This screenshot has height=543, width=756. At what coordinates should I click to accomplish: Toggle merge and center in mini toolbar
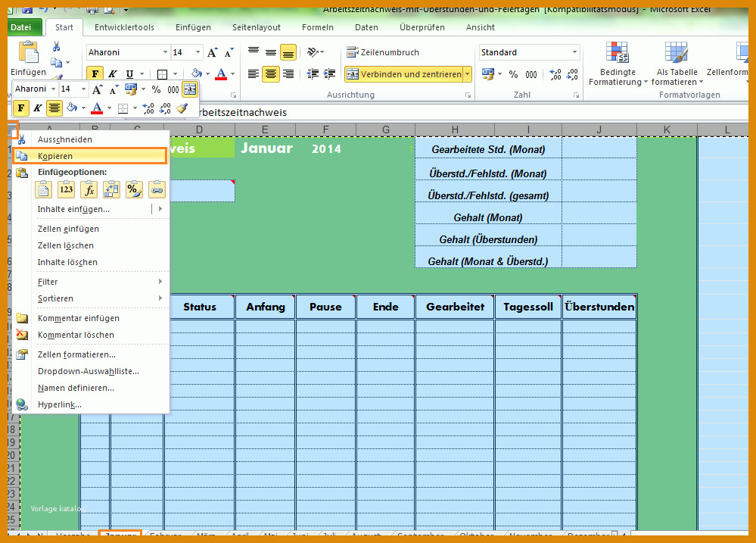[x=190, y=89]
